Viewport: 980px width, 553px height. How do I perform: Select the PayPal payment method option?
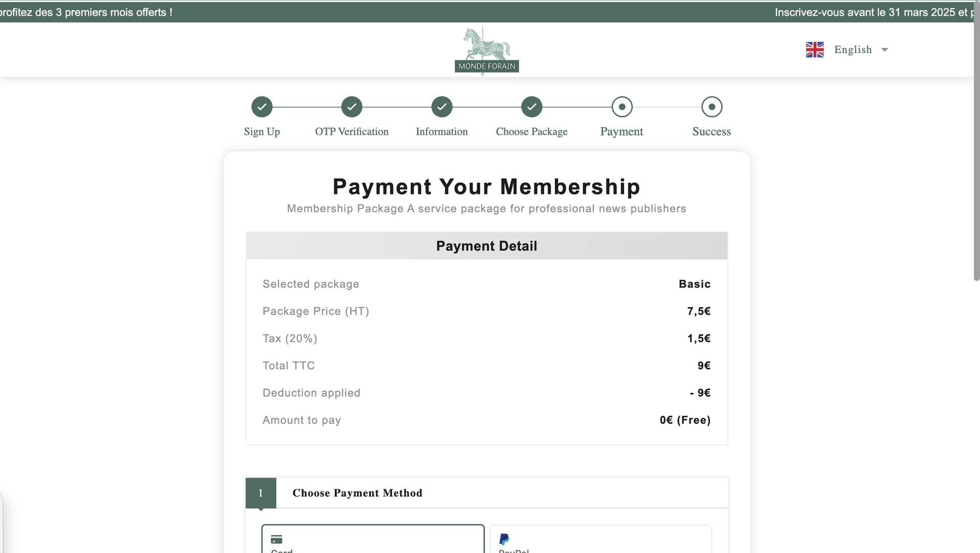(x=600, y=541)
